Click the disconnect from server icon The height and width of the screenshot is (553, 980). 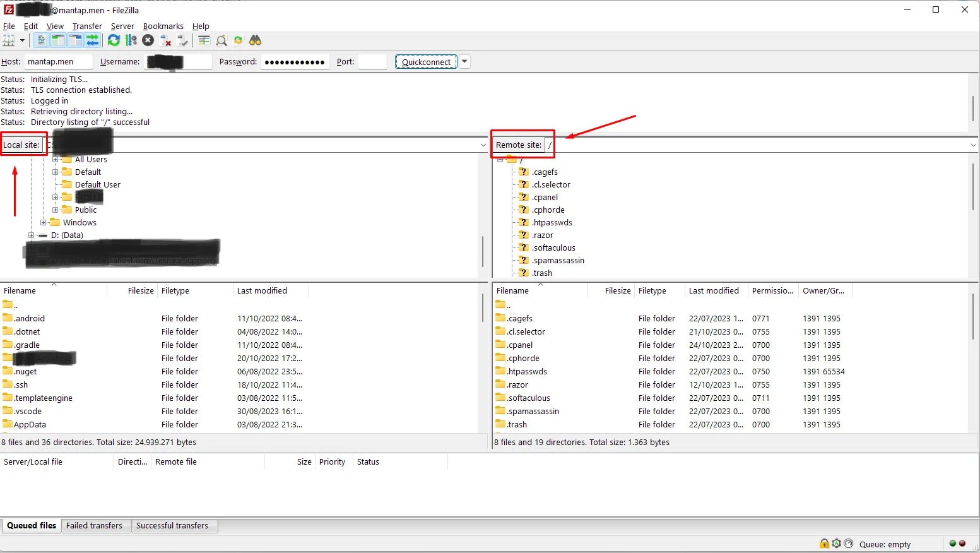tap(165, 40)
